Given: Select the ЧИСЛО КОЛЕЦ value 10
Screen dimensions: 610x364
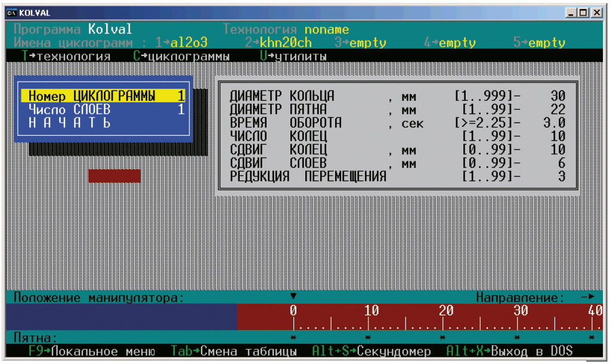Looking at the screenshot, I should coord(558,136).
